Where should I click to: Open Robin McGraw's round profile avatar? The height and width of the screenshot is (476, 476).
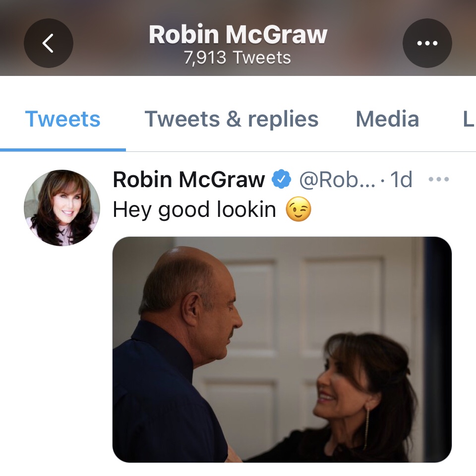point(62,208)
